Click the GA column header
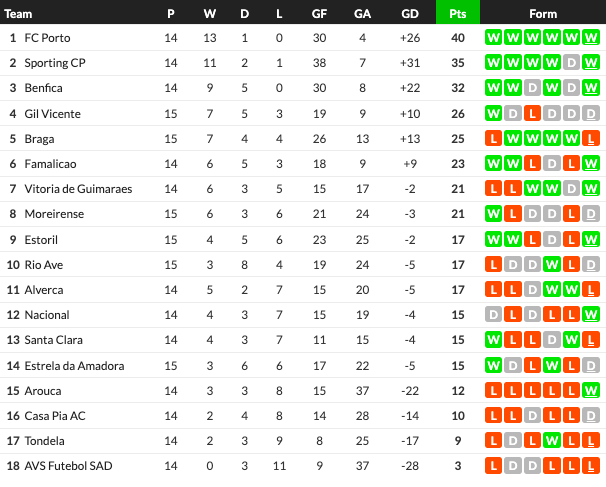 (362, 13)
